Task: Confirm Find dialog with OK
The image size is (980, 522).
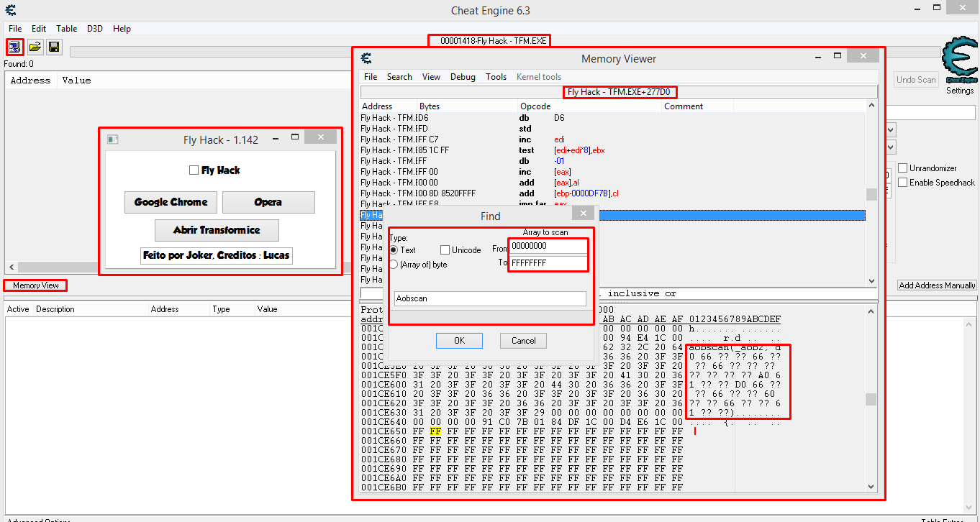Action: click(x=459, y=341)
